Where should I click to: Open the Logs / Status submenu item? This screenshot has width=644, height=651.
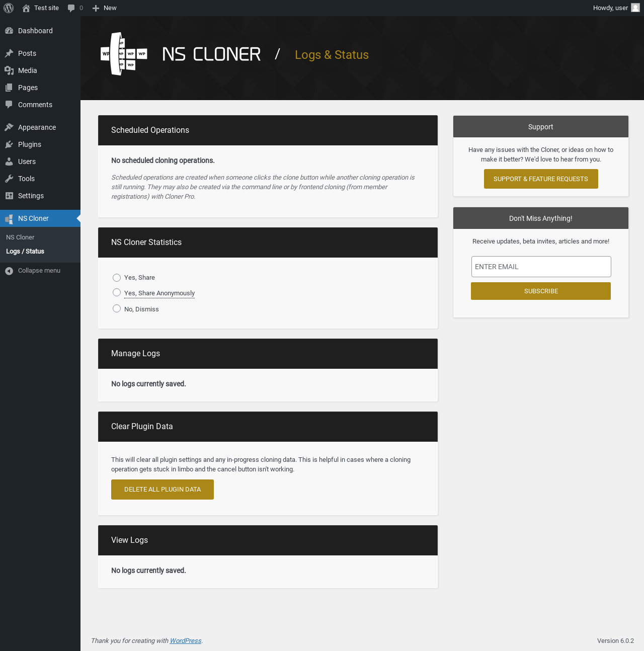[x=25, y=251]
